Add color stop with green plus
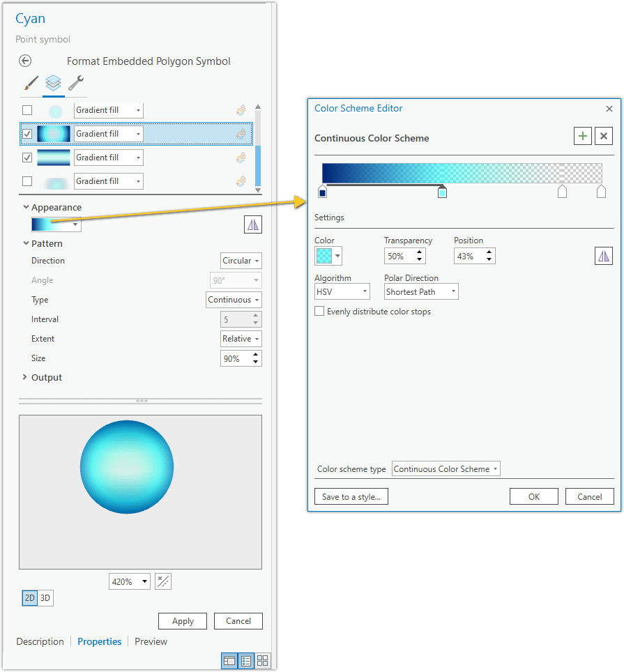The height and width of the screenshot is (672, 624). 583,136
